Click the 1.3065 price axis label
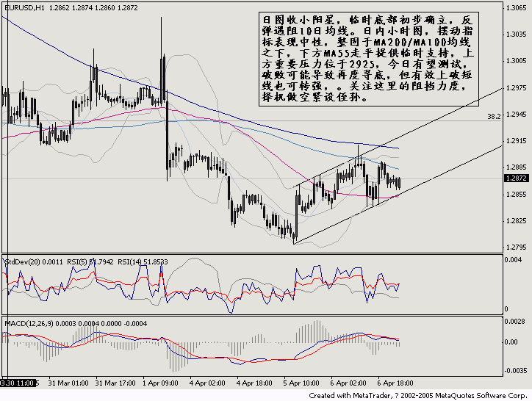This screenshot has height=401, width=532. tap(516, 8)
